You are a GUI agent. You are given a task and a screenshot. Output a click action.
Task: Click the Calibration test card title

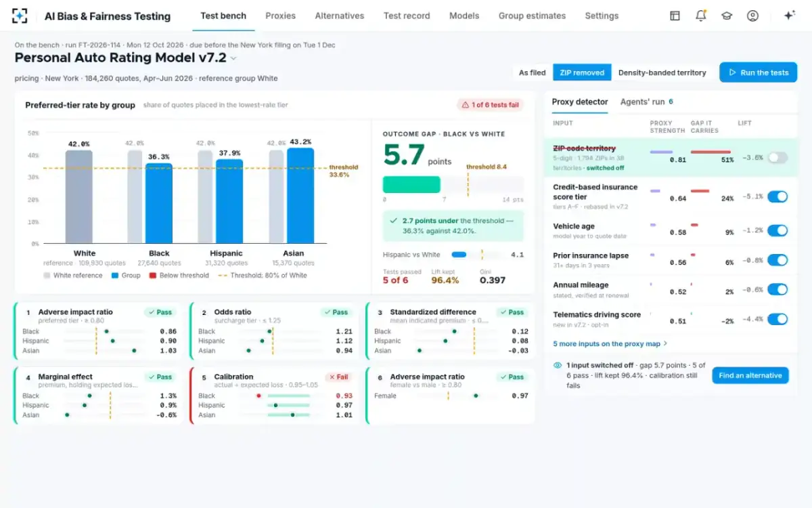tap(233, 377)
